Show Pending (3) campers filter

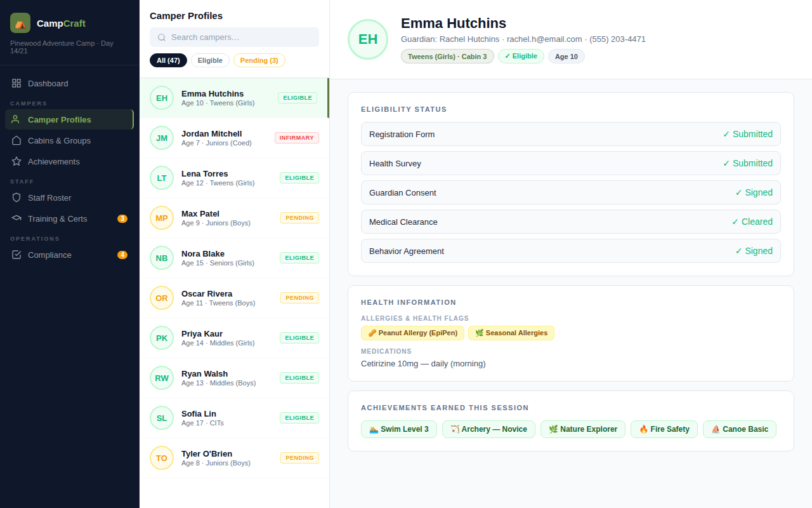click(x=259, y=60)
